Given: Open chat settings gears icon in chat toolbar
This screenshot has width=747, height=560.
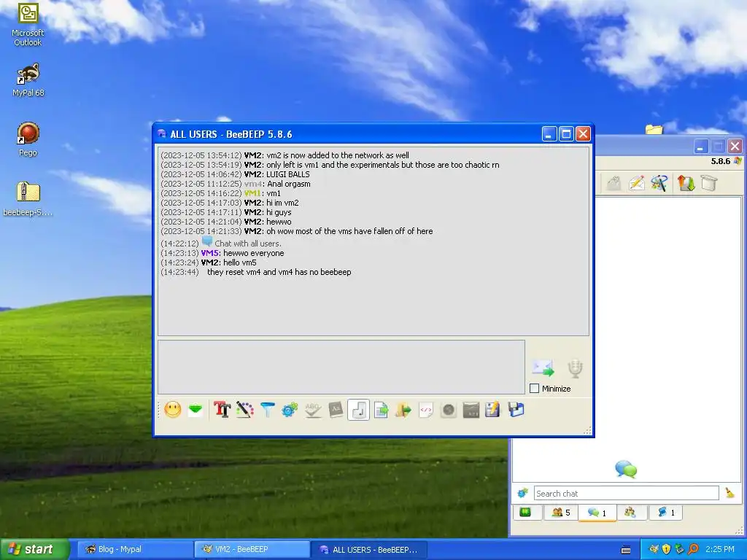Looking at the screenshot, I should pos(290,410).
